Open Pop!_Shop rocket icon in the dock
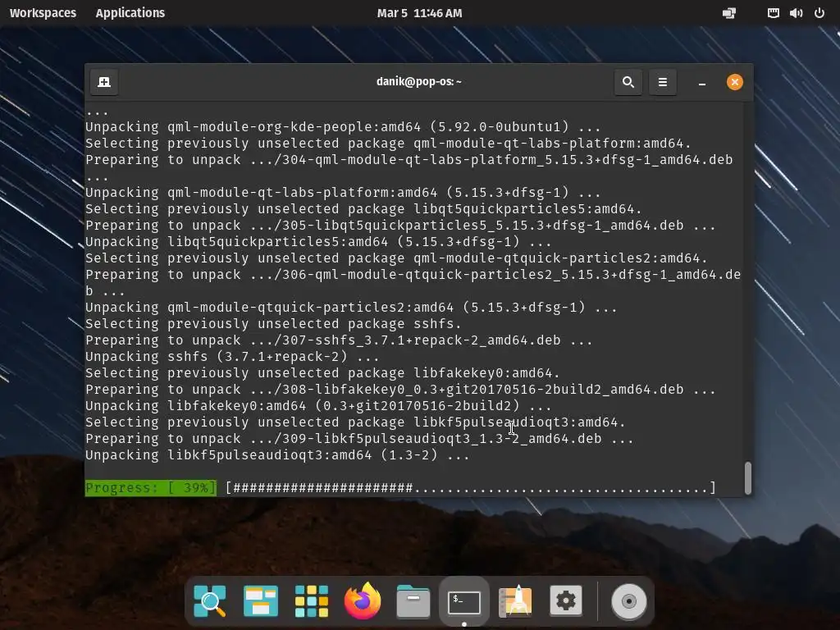 click(x=515, y=601)
